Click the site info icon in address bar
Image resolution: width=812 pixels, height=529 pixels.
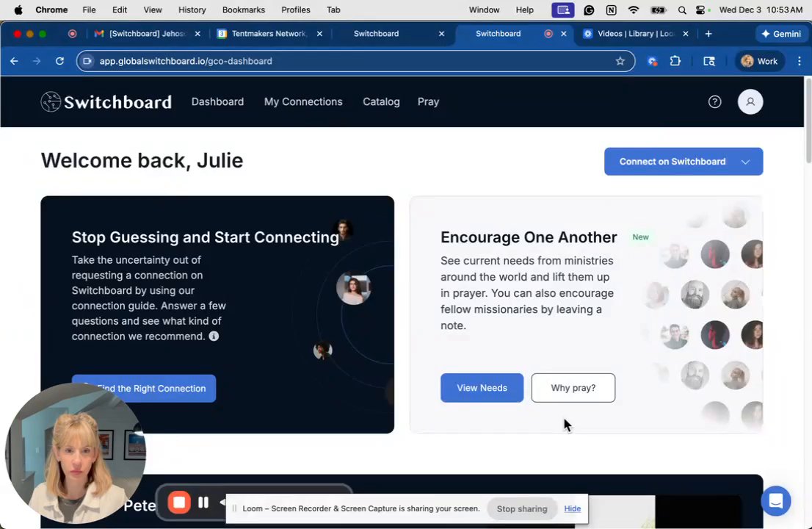pyautogui.click(x=87, y=61)
